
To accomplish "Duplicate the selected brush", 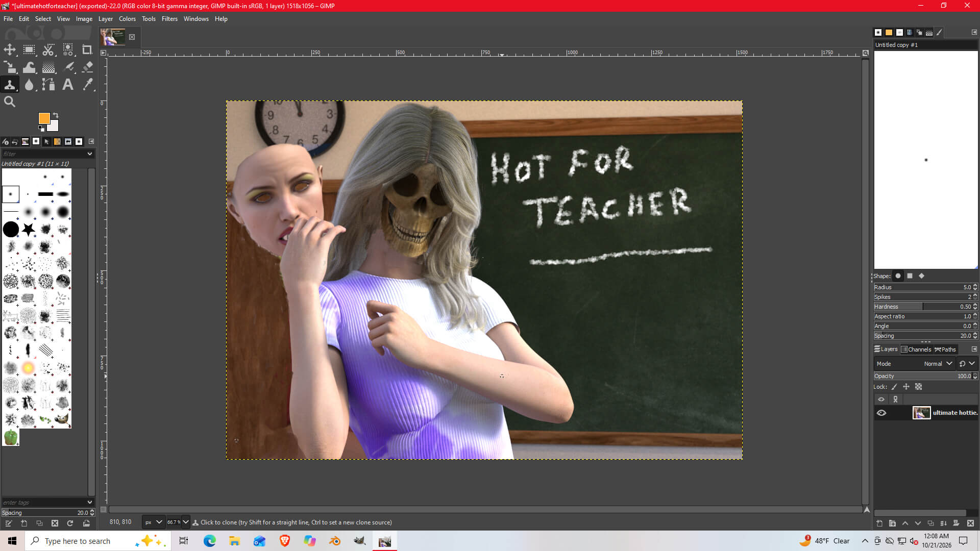I will point(39,523).
